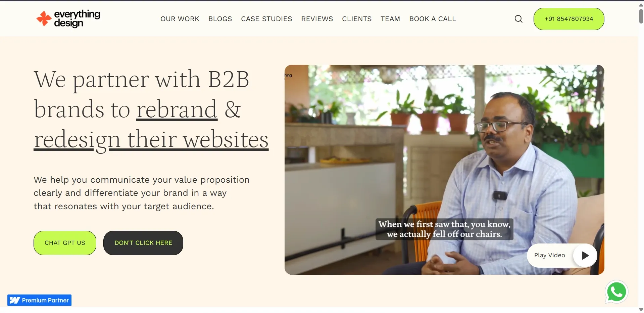This screenshot has height=313, width=644.
Task: Click the scrollbar up arrow
Action: (641, 5)
